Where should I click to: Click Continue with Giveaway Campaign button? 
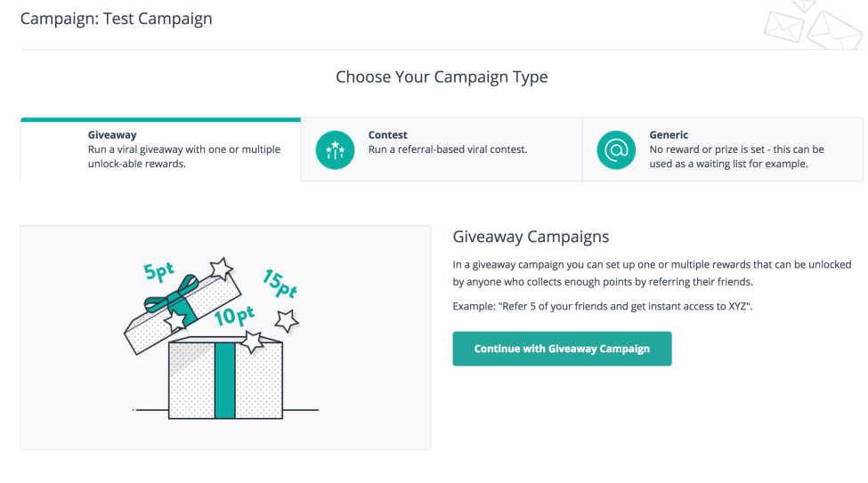562,349
